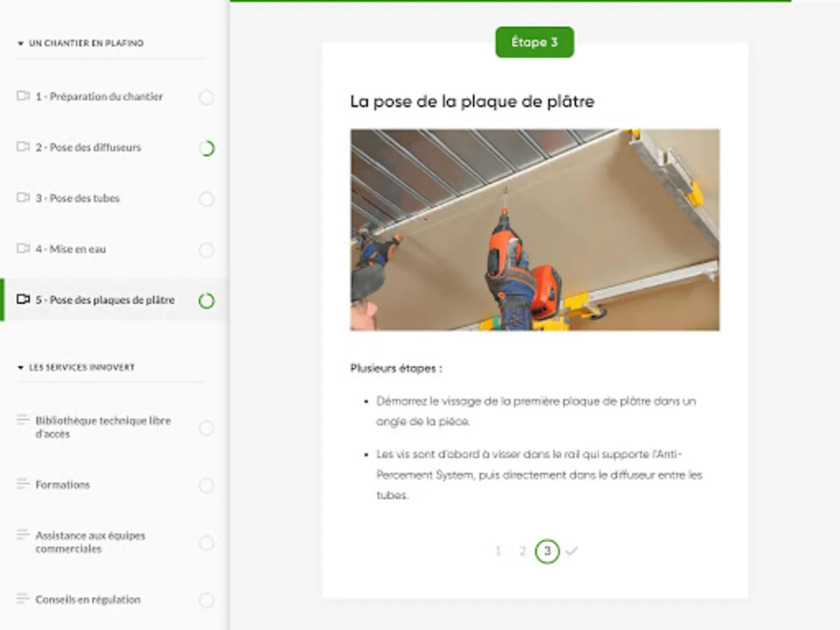This screenshot has width=840, height=630.
Task: Click the heading La pose de la plaque de plâtre
Action: [x=472, y=101]
